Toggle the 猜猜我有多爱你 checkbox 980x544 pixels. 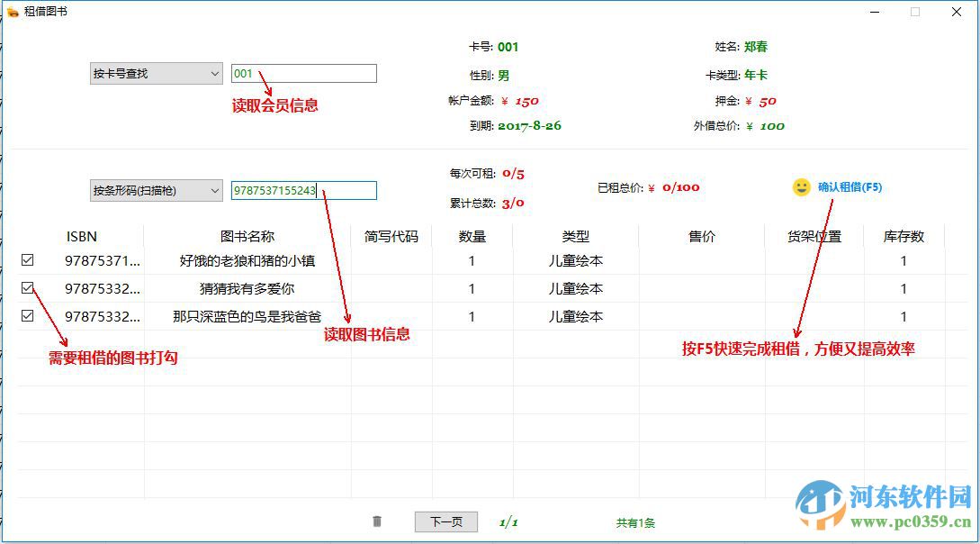tap(27, 288)
